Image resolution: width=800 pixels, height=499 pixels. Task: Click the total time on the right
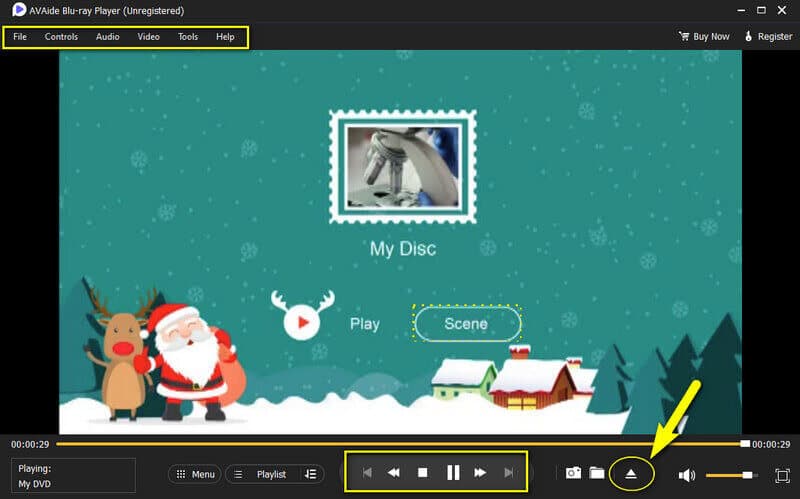click(771, 444)
